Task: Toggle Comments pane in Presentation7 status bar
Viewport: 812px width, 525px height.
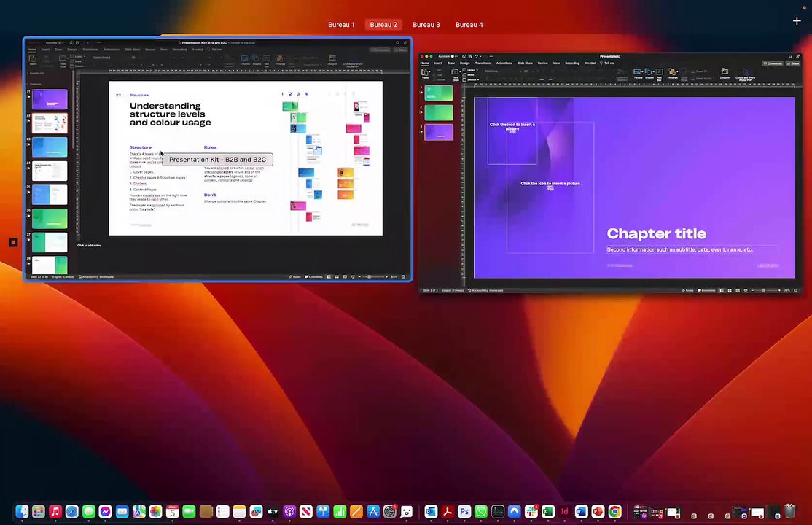Action: pos(706,290)
